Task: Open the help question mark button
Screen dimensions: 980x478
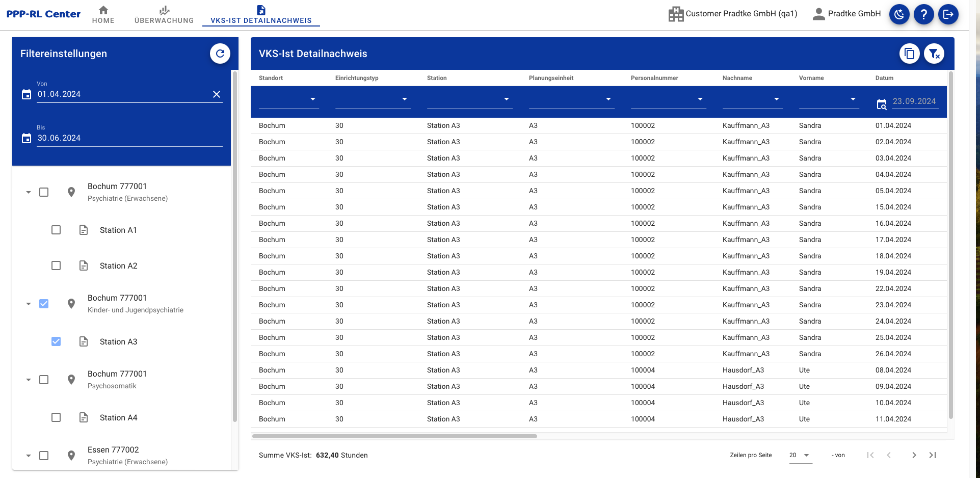Action: point(923,14)
